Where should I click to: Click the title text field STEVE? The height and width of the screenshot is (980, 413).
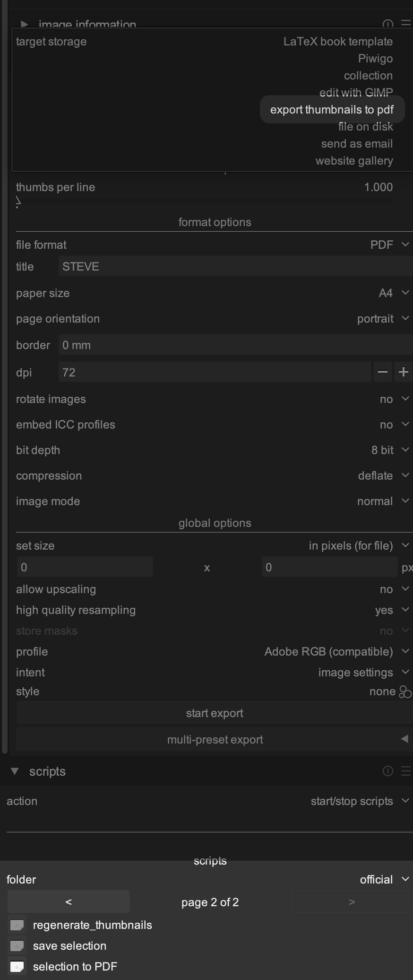click(235, 267)
